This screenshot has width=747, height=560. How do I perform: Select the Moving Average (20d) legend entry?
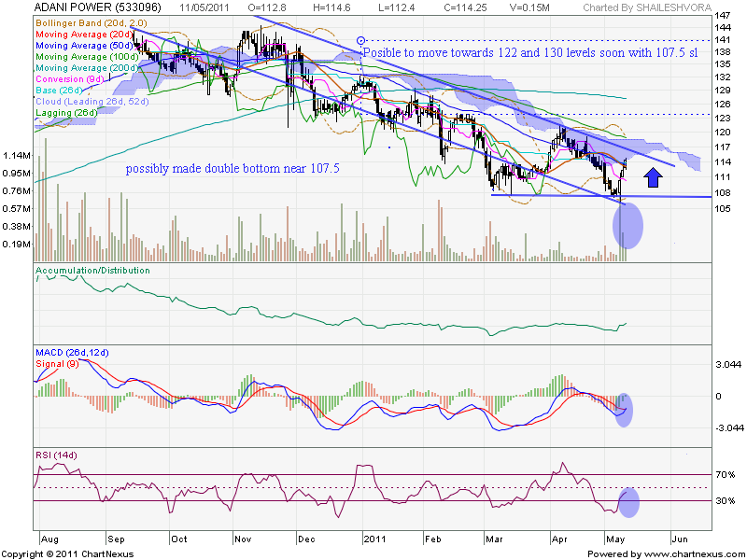tap(84, 35)
